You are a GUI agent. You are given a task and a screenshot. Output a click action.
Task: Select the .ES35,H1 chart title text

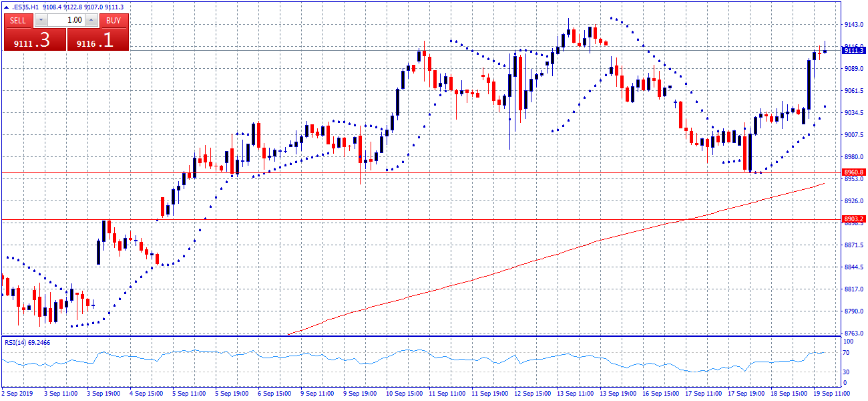(26, 7)
